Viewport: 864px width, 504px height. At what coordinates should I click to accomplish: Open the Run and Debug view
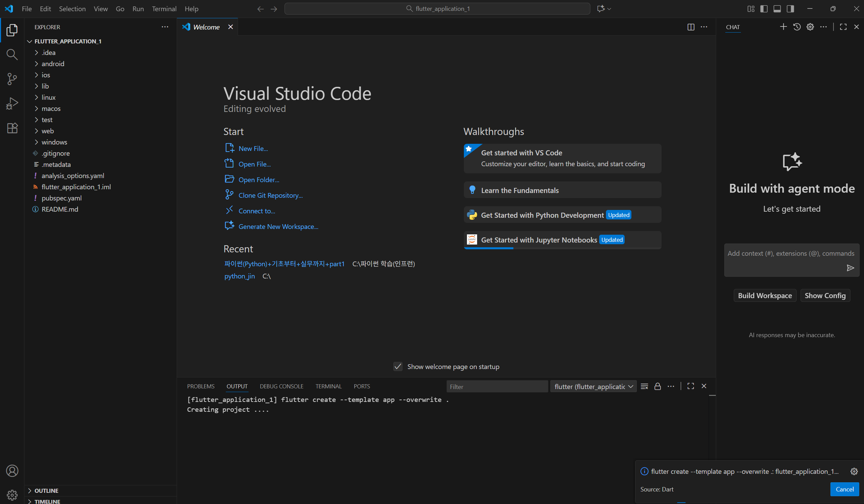point(12,103)
